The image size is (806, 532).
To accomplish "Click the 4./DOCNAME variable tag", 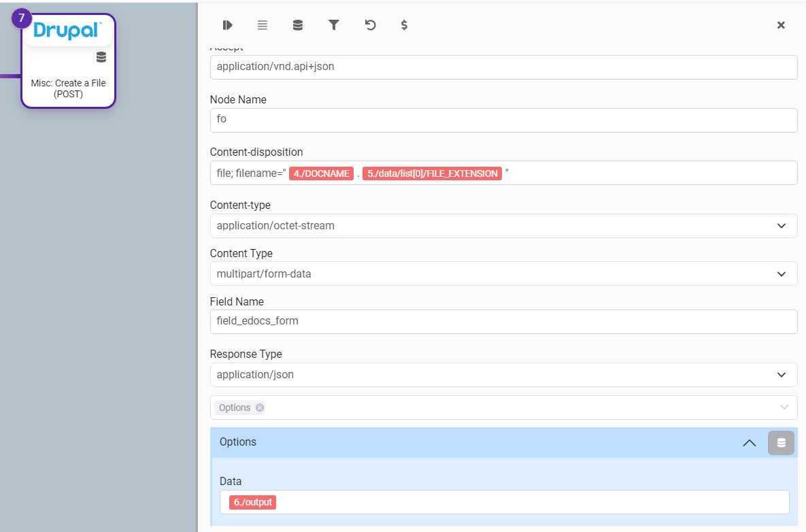I will coord(321,173).
